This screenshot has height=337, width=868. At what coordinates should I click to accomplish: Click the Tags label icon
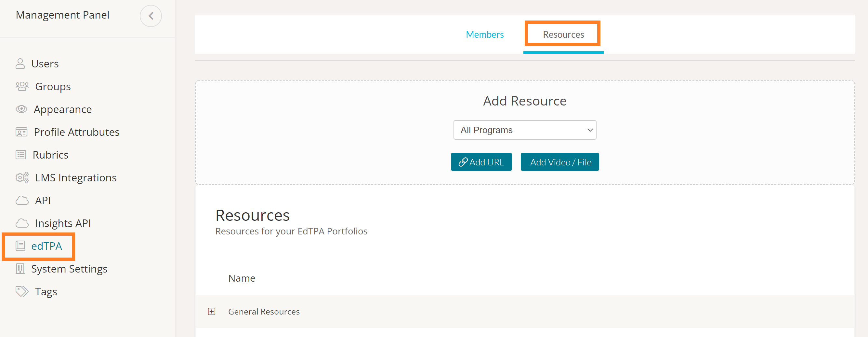click(x=22, y=291)
